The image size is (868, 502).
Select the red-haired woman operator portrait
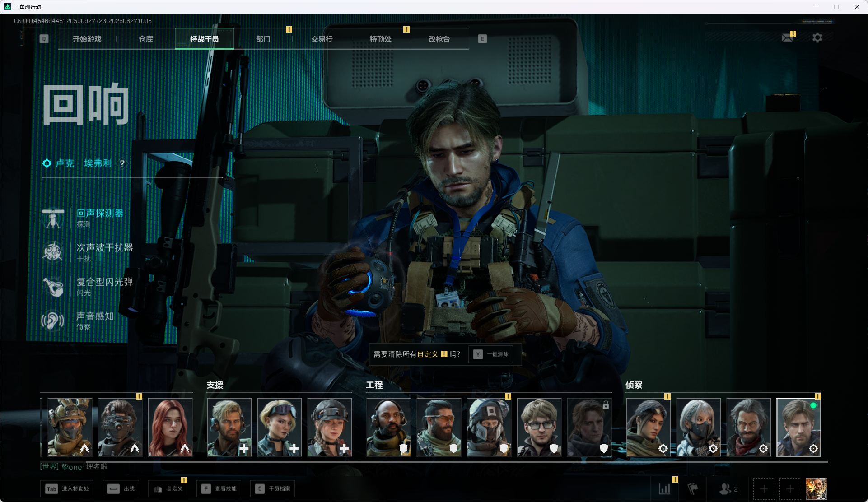(x=170, y=427)
